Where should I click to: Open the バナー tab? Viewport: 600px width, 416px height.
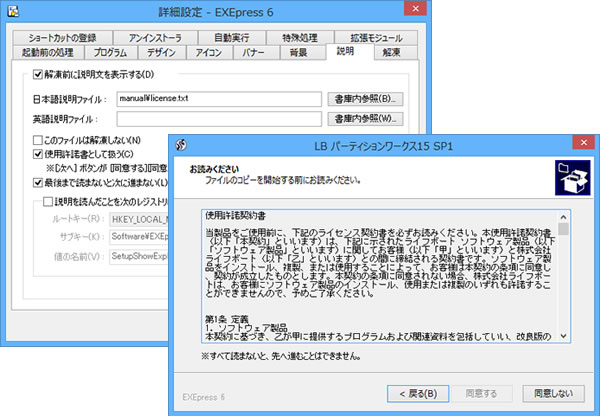(256, 52)
